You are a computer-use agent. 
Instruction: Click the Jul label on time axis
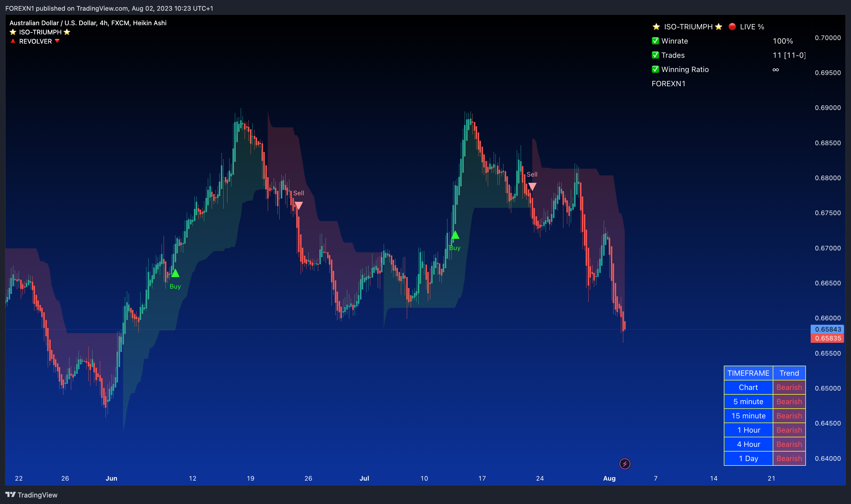coord(364,478)
